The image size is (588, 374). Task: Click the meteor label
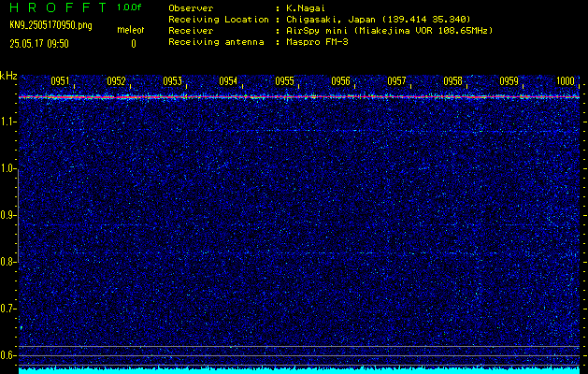click(x=131, y=30)
